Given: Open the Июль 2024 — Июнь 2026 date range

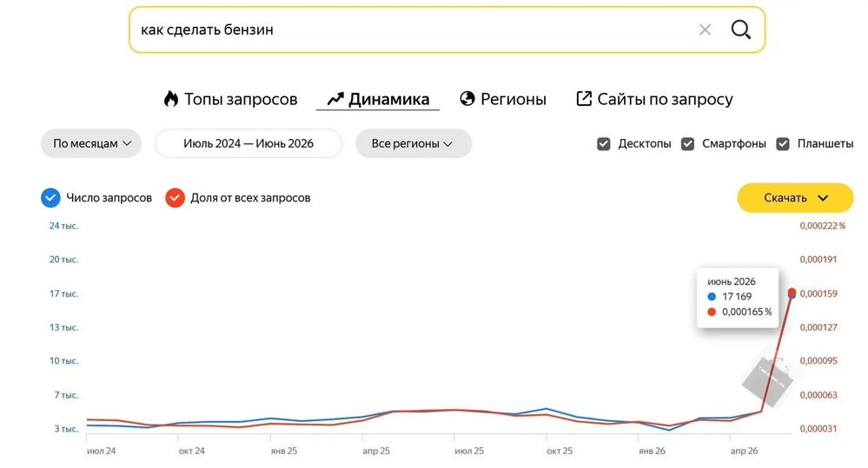Looking at the screenshot, I should click(248, 143).
